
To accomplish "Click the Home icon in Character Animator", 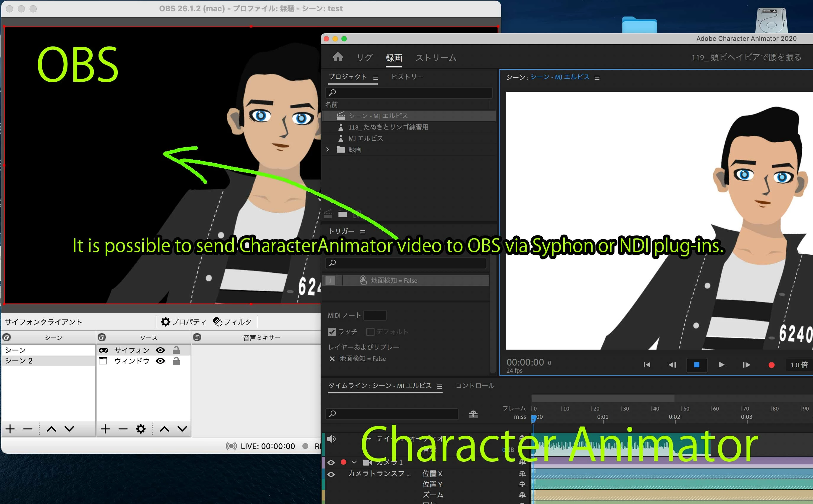I will tap(337, 57).
